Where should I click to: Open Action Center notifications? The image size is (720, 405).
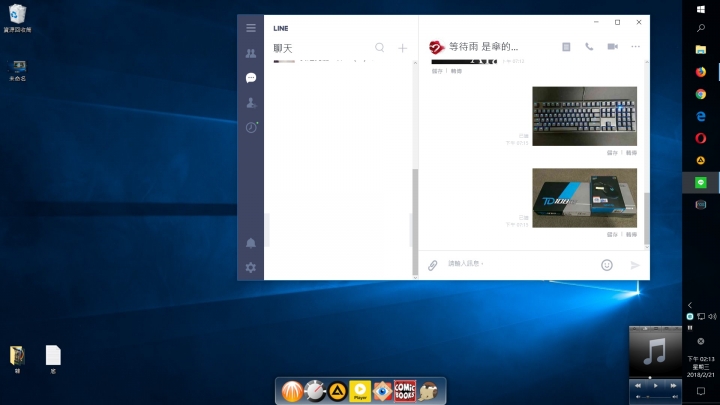pyautogui.click(x=701, y=391)
